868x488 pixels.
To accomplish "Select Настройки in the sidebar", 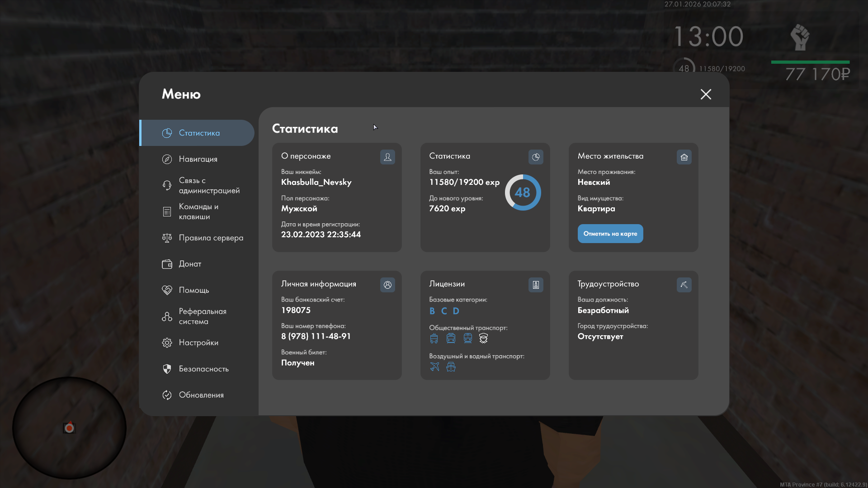I will 198,343.
